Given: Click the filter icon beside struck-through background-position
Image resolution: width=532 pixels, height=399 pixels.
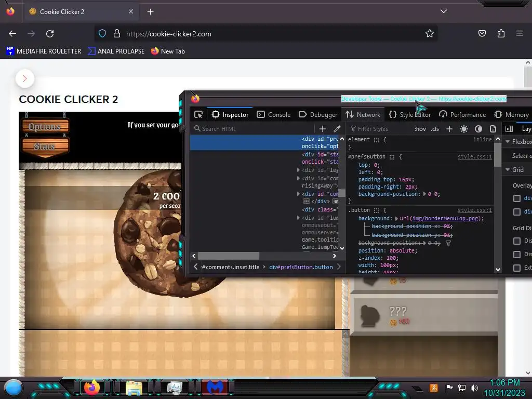Looking at the screenshot, I should pyautogui.click(x=448, y=243).
